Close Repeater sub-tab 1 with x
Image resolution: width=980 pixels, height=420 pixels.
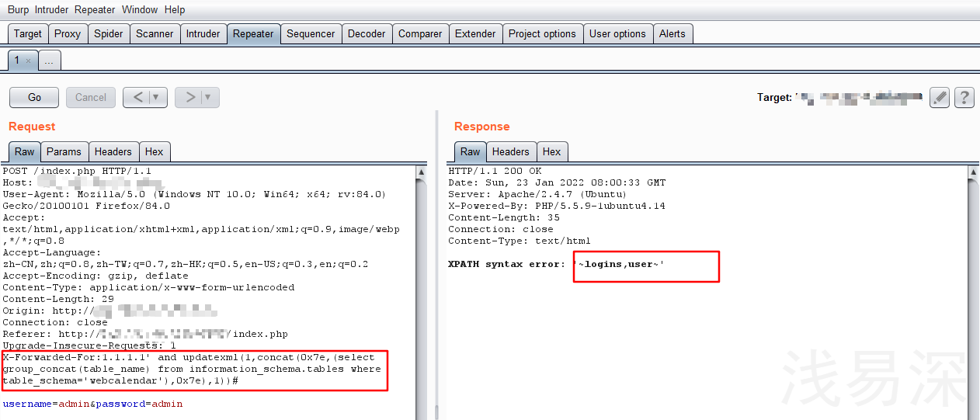pos(29,61)
